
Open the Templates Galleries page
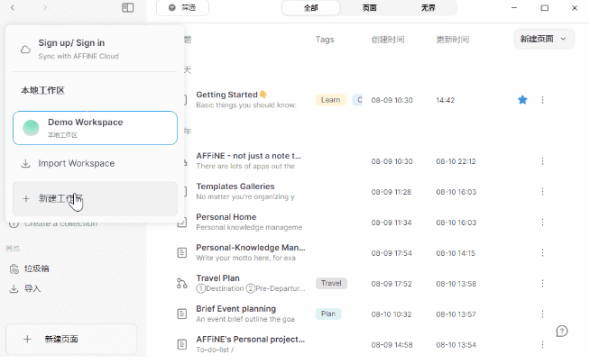click(x=235, y=187)
